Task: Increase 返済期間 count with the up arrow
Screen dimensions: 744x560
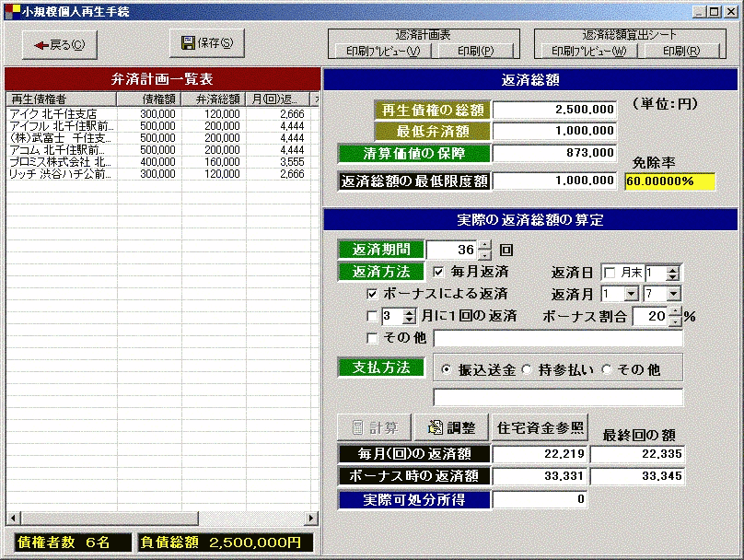Action: point(485,244)
